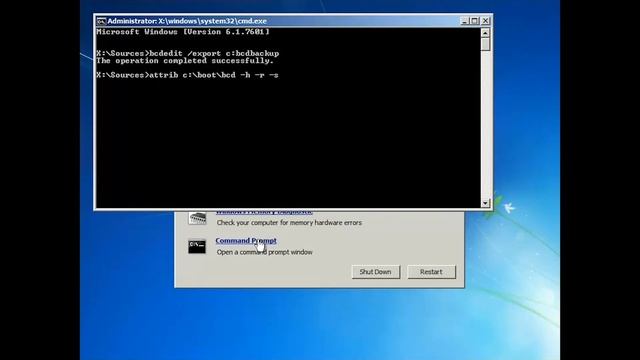Click the cmd window scrollbar thumb
The image size is (640, 360).
pyautogui.click(x=485, y=44)
